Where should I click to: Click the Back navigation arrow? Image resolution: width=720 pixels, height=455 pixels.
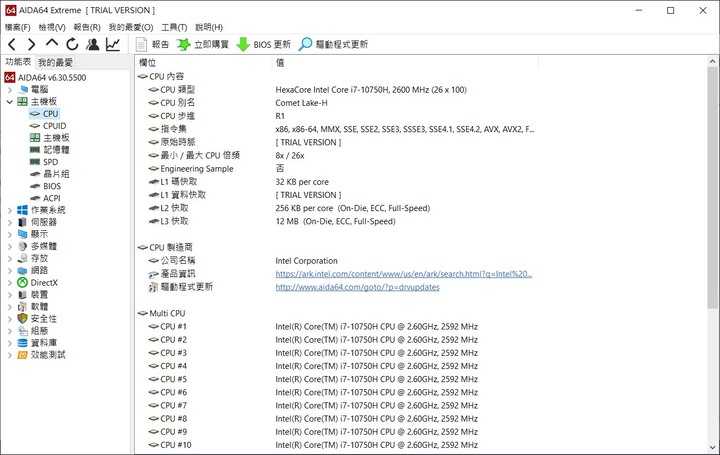pyautogui.click(x=12, y=44)
